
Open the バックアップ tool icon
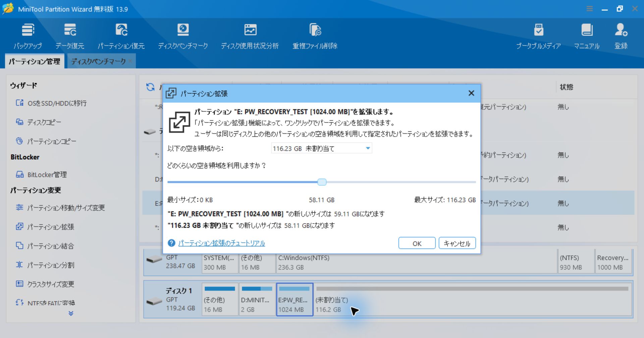click(x=28, y=36)
